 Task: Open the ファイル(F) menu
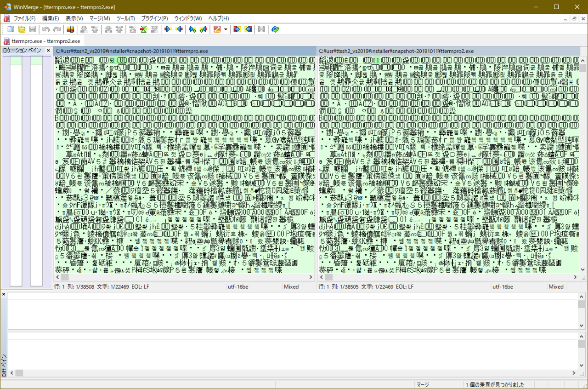(x=25, y=18)
